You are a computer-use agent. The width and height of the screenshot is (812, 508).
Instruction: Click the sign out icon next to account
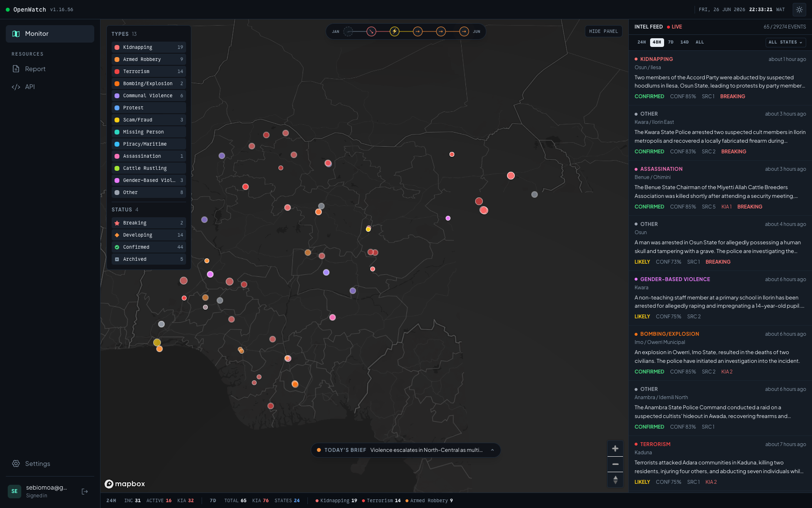[x=85, y=492]
